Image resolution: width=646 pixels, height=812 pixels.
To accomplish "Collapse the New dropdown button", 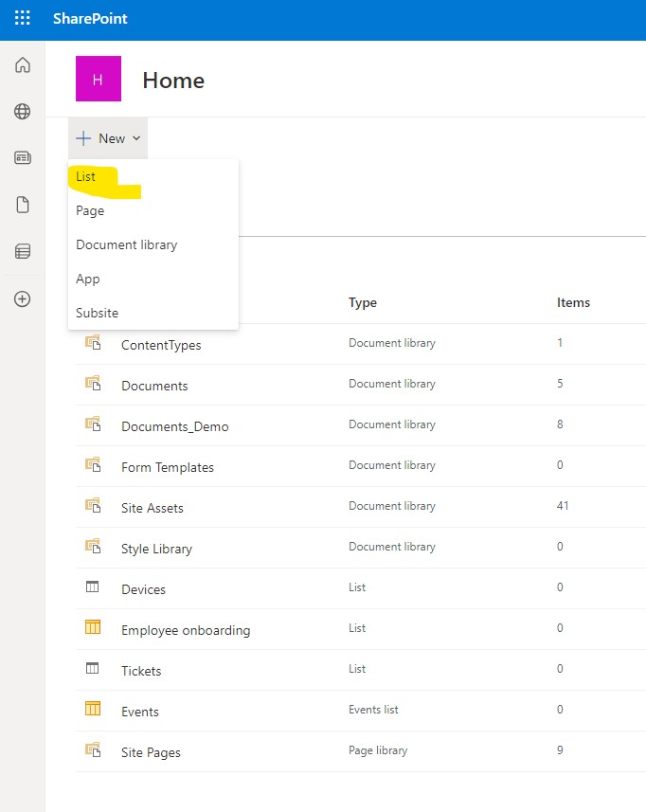I will pyautogui.click(x=108, y=138).
